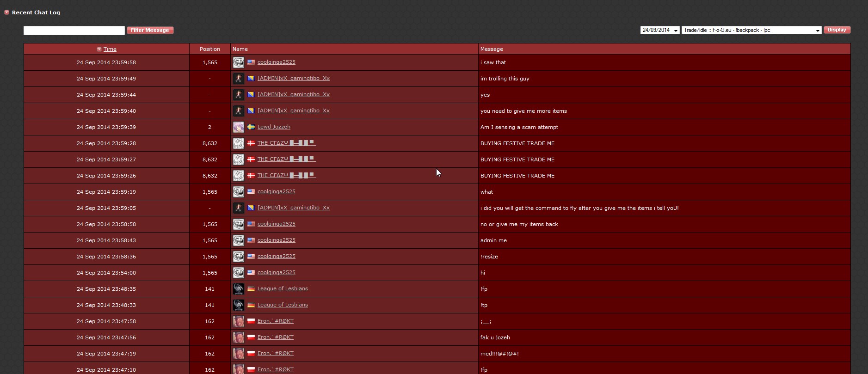Click the Swedish flag next to Lewd Jozzeh
Viewport: 868px width, 374px height.
251,127
